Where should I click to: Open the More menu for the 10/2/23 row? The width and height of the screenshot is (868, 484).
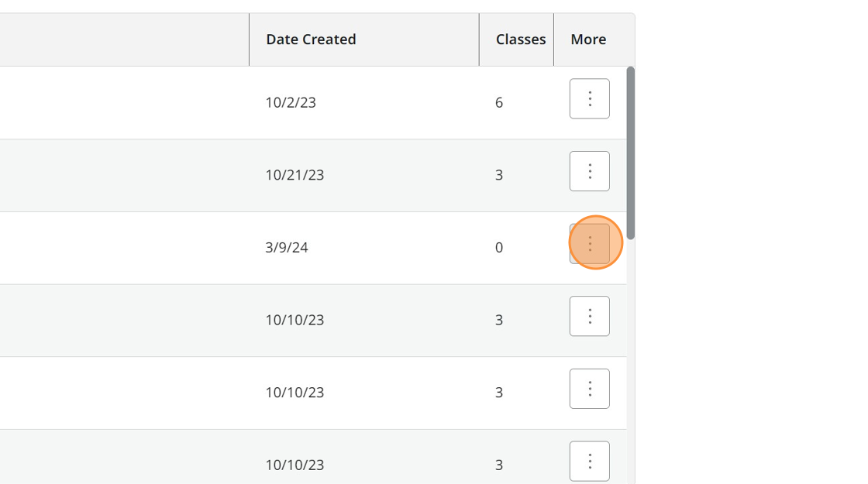[589, 98]
